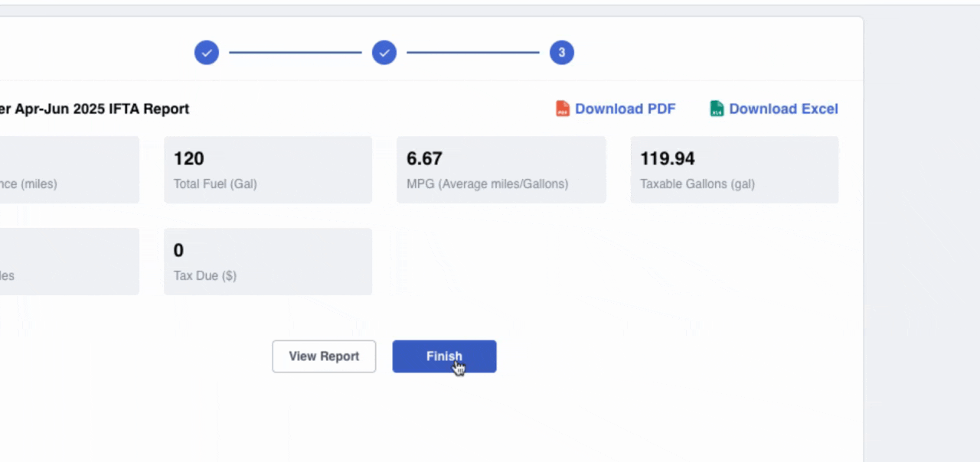Click the MPG (Average miles/Gallons) label
980x462 pixels.
point(487,184)
